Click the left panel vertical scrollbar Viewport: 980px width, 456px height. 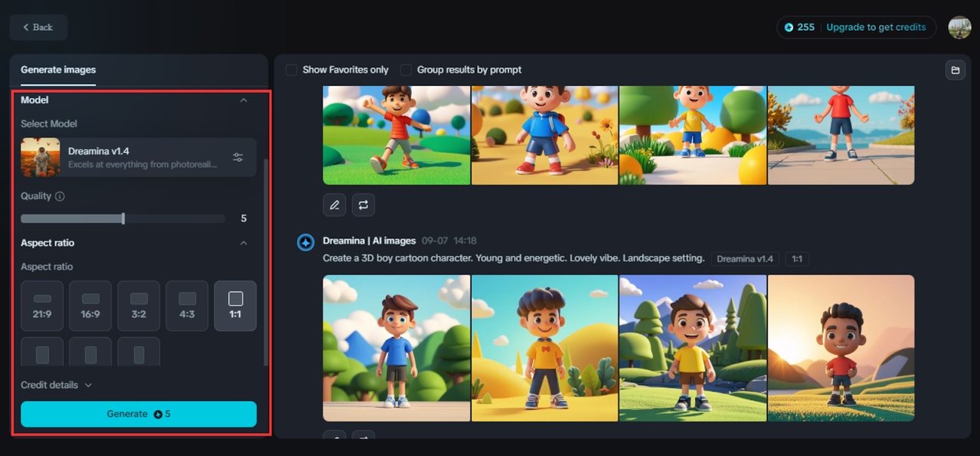(266, 261)
